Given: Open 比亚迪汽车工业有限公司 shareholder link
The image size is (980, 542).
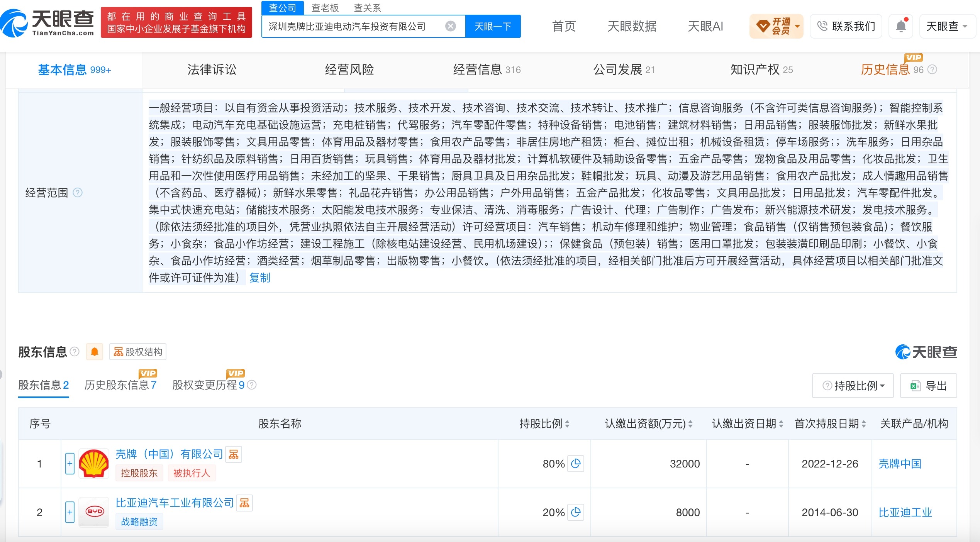Looking at the screenshot, I should coord(175,503).
